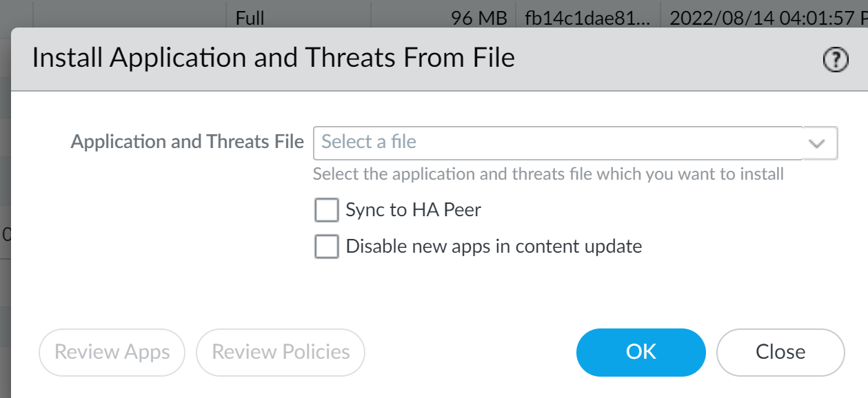Click the question mark help icon
Image resolution: width=868 pixels, height=398 pixels.
pyautogui.click(x=835, y=60)
